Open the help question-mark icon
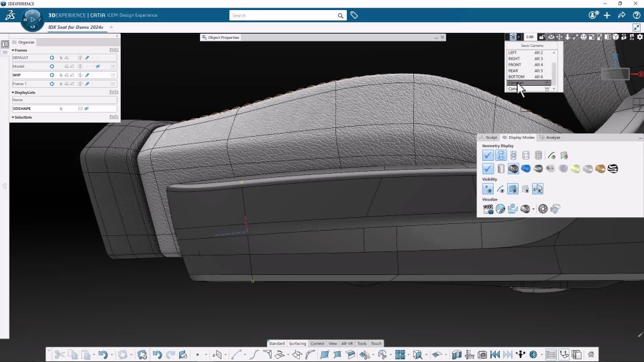 [x=636, y=15]
